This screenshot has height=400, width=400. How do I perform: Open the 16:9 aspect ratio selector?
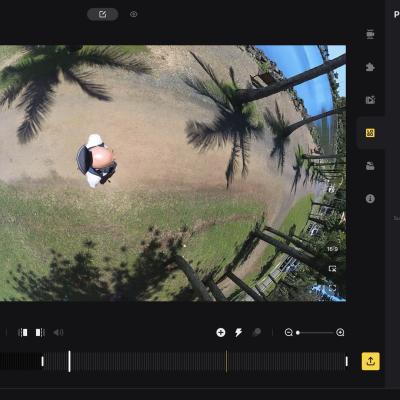[x=332, y=249]
